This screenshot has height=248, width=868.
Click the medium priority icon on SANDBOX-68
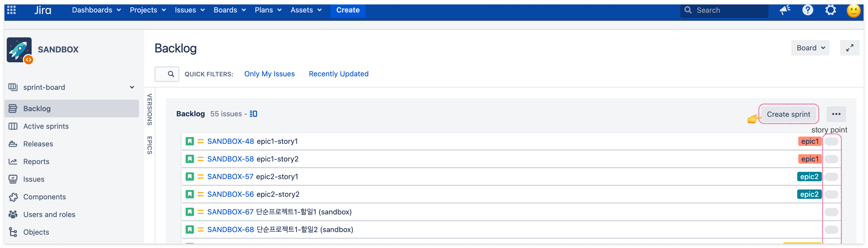(201, 229)
